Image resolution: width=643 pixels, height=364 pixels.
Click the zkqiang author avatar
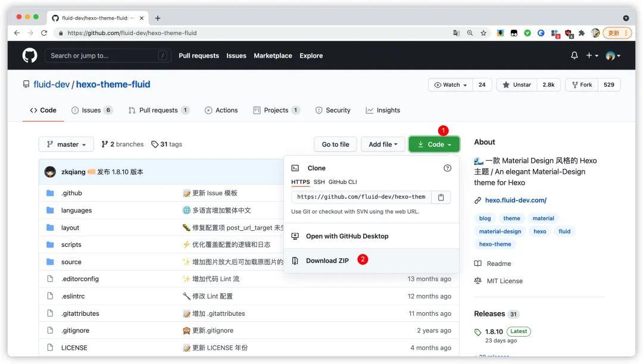[x=50, y=172]
